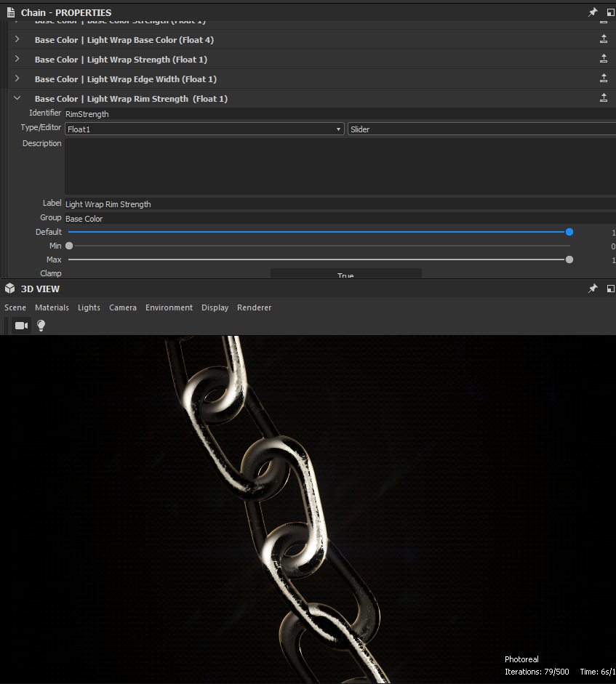Open the Slider editor dropdown
Image resolution: width=616 pixels, height=684 pixels.
click(481, 129)
